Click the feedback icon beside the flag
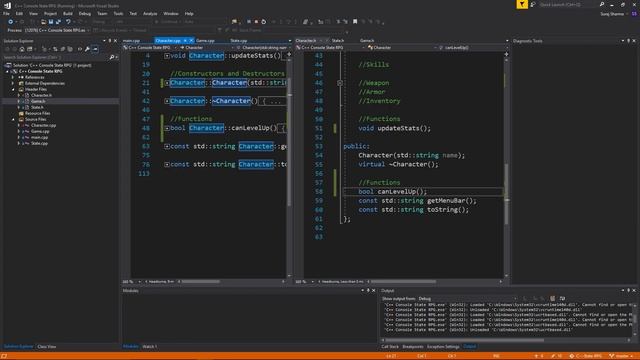This screenshot has height=360, width=640. 533,4
